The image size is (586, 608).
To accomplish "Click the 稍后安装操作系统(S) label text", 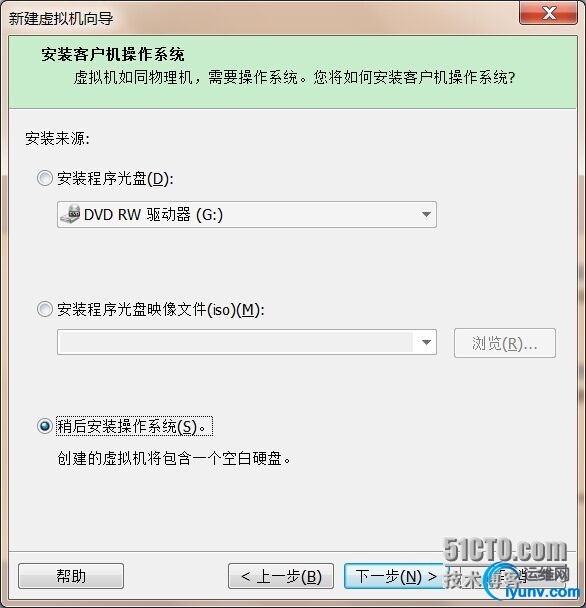I will (134, 426).
